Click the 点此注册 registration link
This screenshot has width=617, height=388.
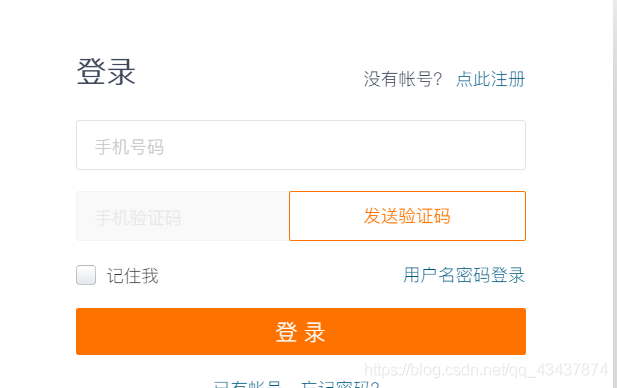(490, 79)
